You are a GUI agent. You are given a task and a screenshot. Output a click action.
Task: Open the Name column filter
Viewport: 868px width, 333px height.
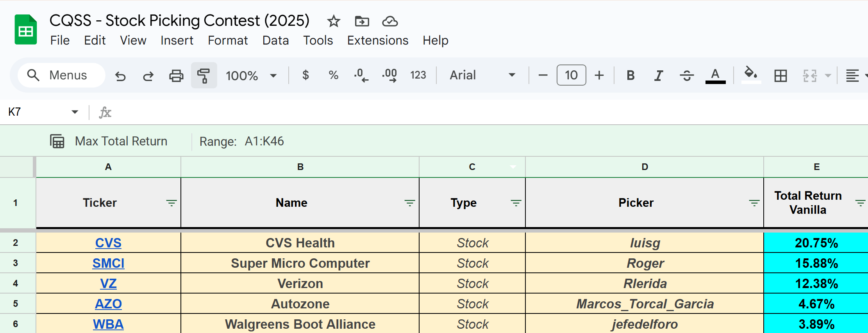click(x=409, y=203)
